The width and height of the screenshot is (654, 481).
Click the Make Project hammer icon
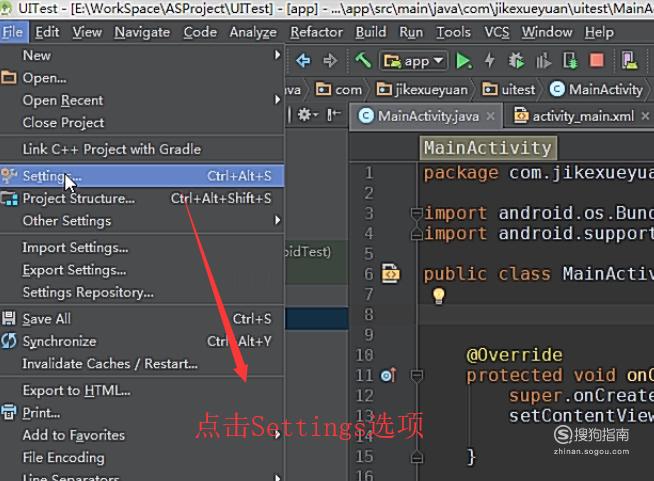click(x=363, y=60)
